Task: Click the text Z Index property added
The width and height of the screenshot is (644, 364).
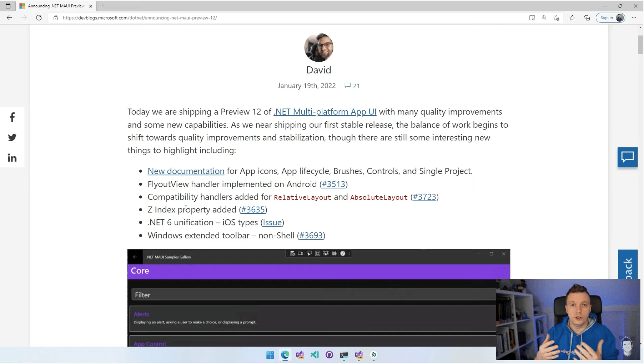Action: click(x=192, y=210)
